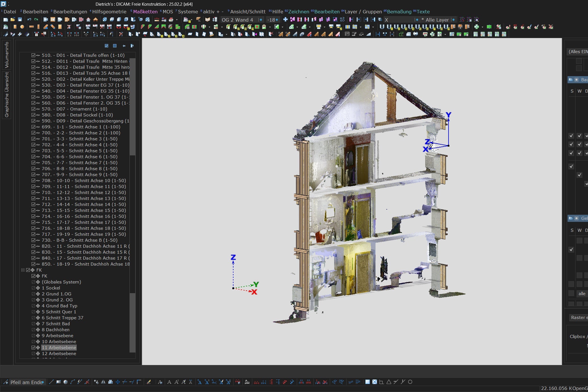Select the Volumeninfo vertical tab
The height and width of the screenshot is (392, 588).
(7, 55)
